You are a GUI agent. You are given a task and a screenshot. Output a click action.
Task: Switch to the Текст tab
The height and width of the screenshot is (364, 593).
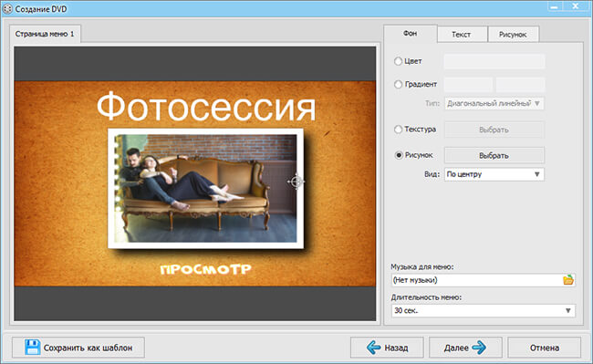pos(462,35)
